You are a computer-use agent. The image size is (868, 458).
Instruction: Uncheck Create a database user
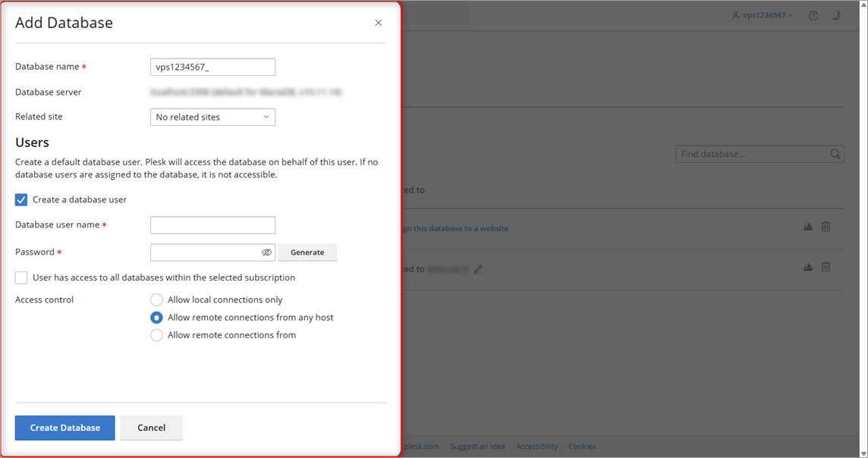(21, 199)
